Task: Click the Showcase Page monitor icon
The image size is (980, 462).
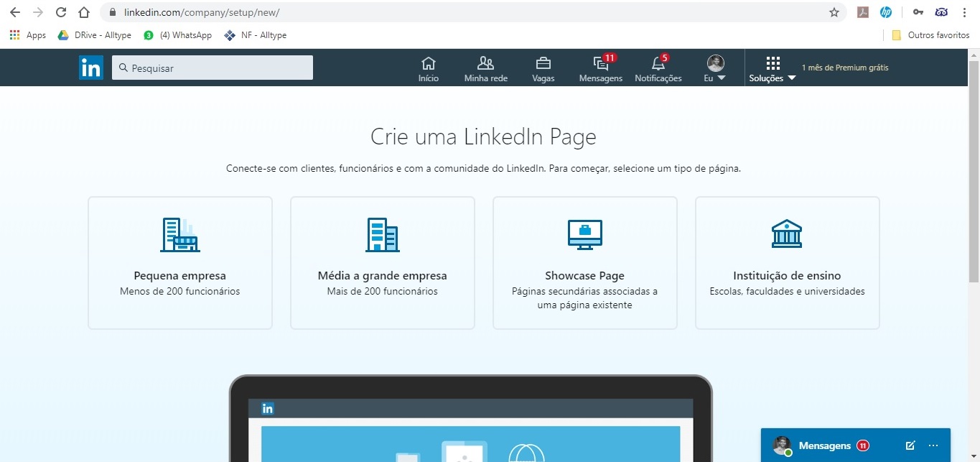Action: pyautogui.click(x=585, y=235)
